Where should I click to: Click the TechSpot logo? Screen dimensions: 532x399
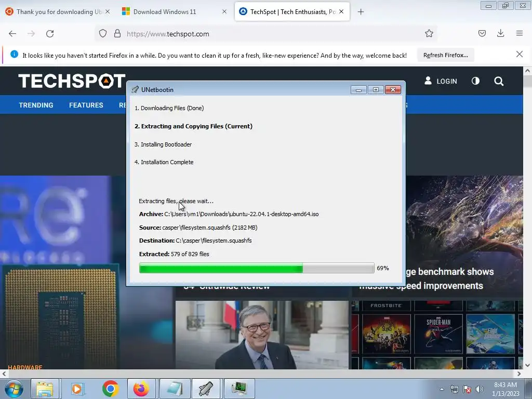pos(72,81)
